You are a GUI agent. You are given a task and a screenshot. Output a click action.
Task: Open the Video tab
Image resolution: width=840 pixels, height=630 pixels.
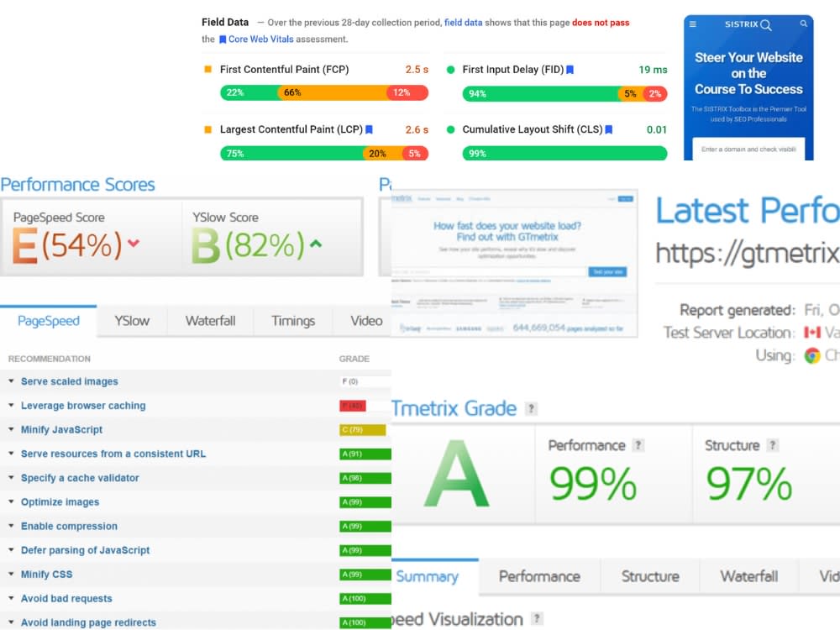[x=363, y=321]
